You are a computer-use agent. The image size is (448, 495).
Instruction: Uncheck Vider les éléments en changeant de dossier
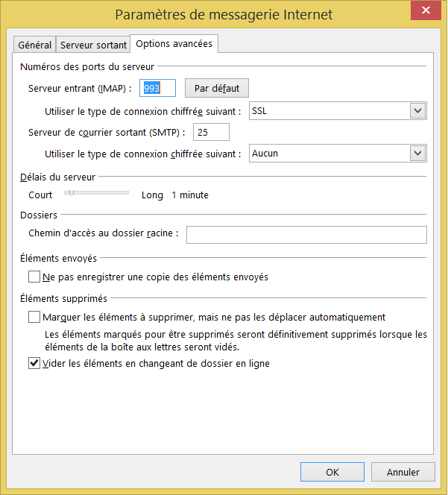coord(34,364)
